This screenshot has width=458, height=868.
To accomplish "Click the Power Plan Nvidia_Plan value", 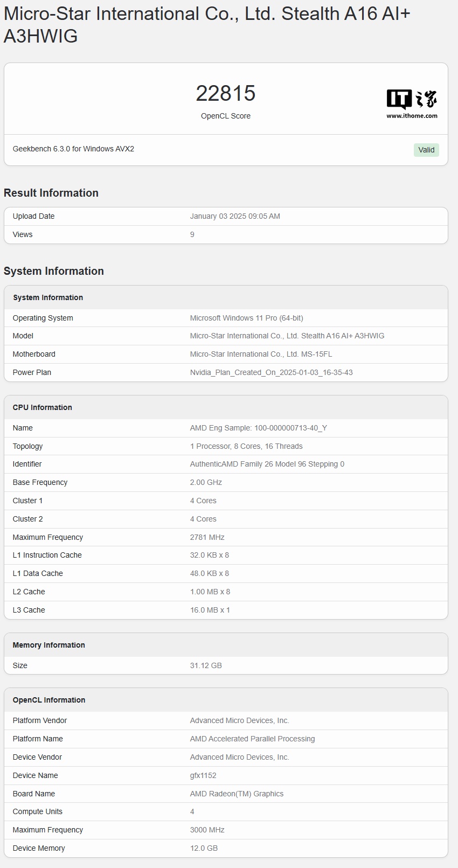I will click(x=271, y=372).
